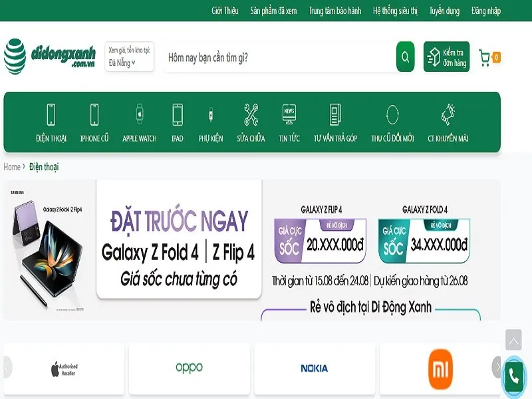Click the TƯ VẤN TRẢ GÓP label
The image size is (532, 399).
[x=335, y=138]
